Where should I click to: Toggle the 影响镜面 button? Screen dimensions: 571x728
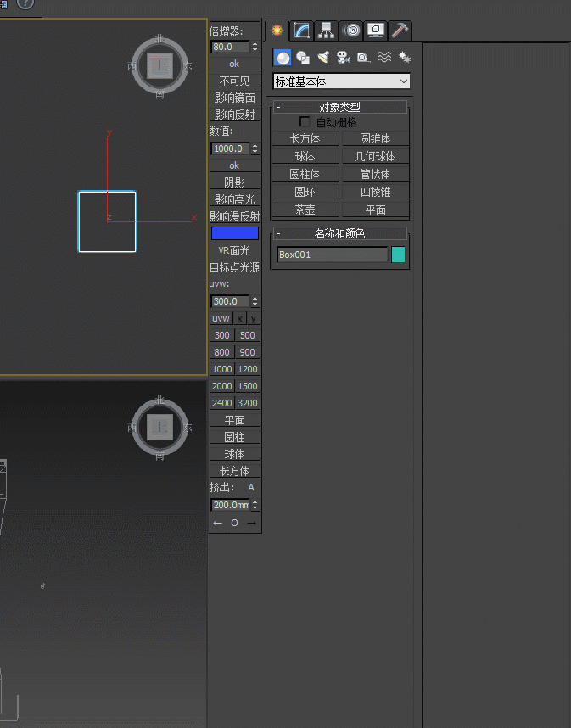[234, 98]
